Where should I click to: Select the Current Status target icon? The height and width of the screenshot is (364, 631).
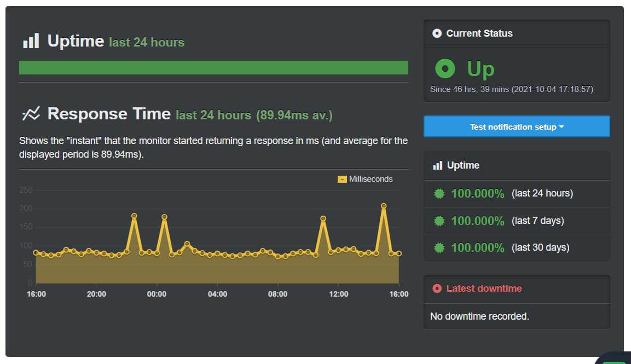point(436,33)
